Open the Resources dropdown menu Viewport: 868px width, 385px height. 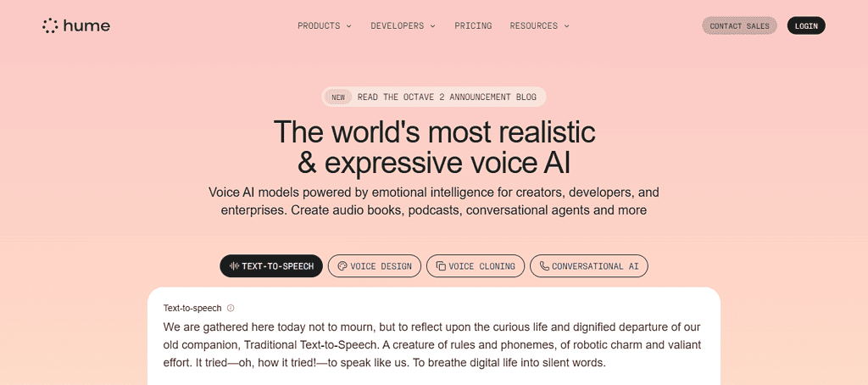click(x=540, y=25)
